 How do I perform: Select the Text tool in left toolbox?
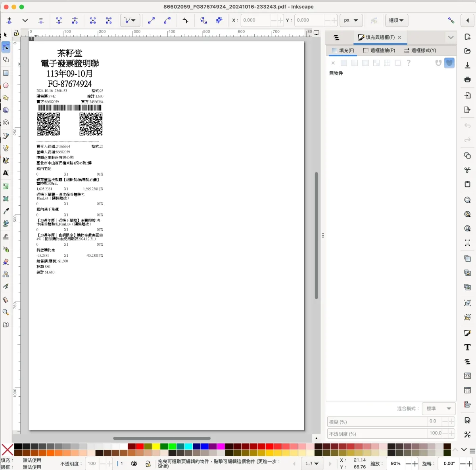pos(6,173)
